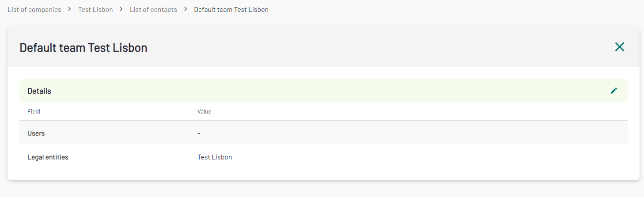644x197 pixels.
Task: Edit the Details section with pencil icon
Action: (614, 91)
